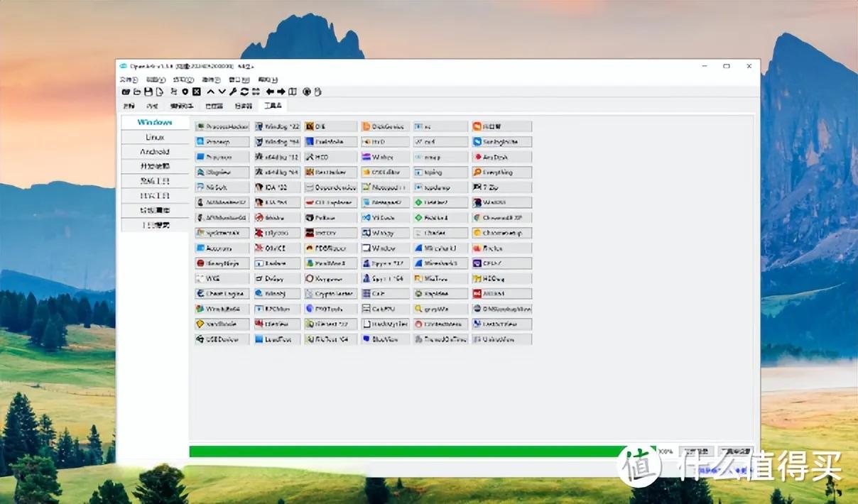The image size is (858, 504).
Task: Launch Notepad++
Action: point(385,187)
